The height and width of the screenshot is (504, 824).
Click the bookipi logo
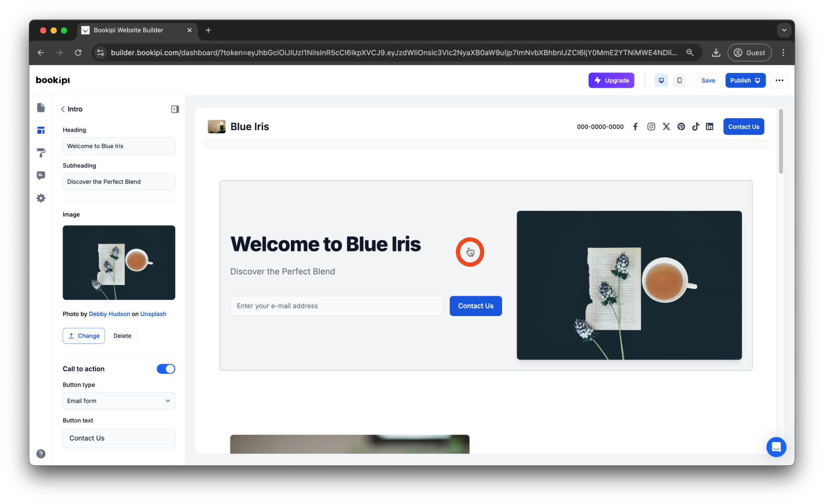(53, 80)
